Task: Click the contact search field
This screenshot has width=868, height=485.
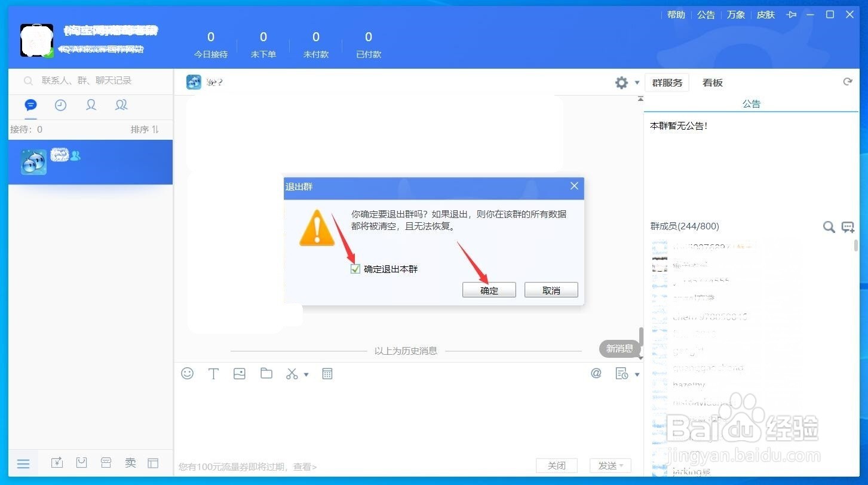Action: click(90, 81)
